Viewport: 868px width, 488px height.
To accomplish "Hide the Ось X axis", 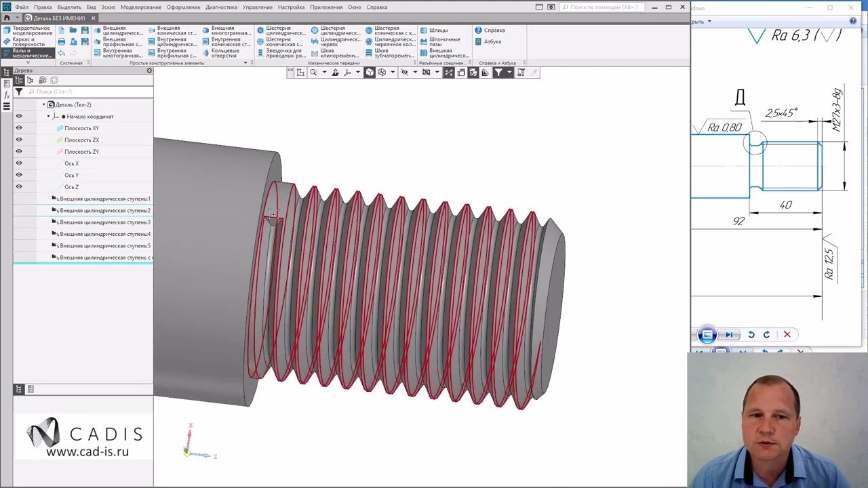I will point(19,163).
